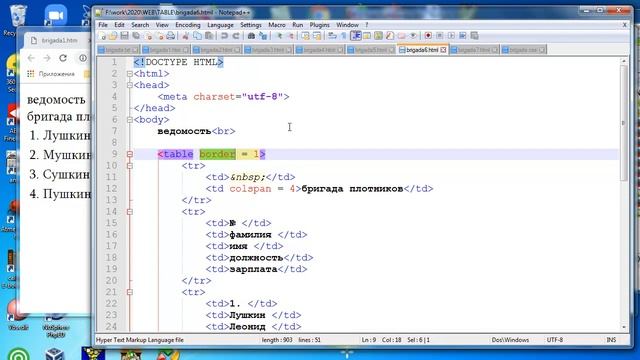640x360 pixels.
Task: Click the Playback macro icon
Action: [451, 36]
